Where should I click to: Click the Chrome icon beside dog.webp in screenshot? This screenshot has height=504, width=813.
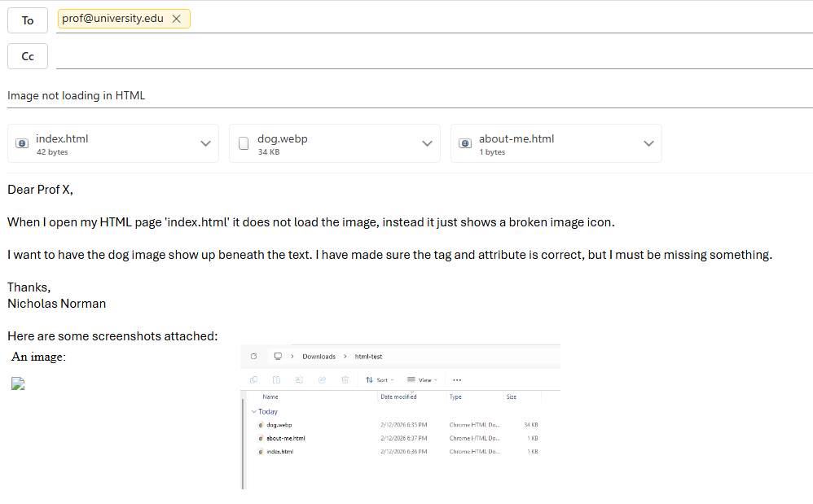tap(261, 425)
